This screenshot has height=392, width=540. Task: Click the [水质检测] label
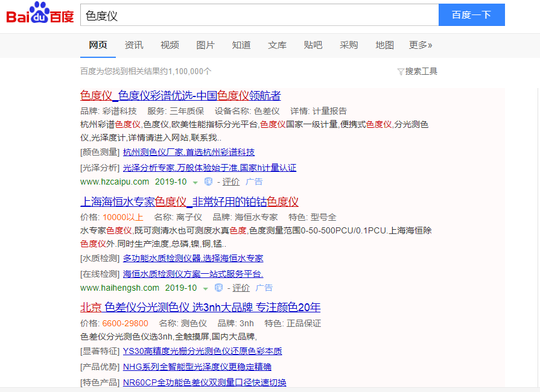[100, 258]
